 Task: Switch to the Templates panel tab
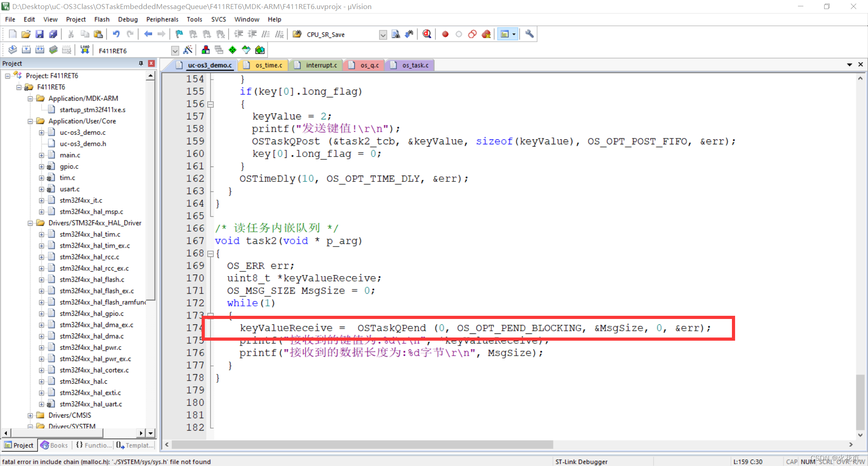[134, 445]
